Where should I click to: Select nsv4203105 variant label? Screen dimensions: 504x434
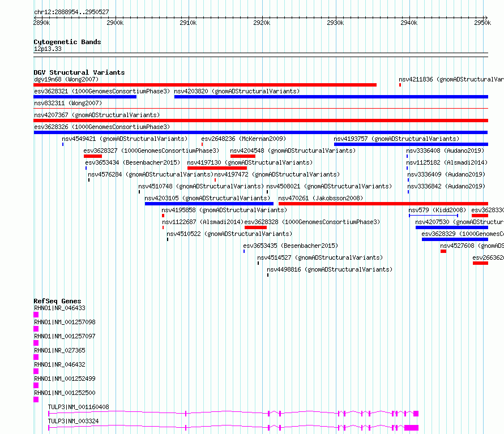(207, 198)
